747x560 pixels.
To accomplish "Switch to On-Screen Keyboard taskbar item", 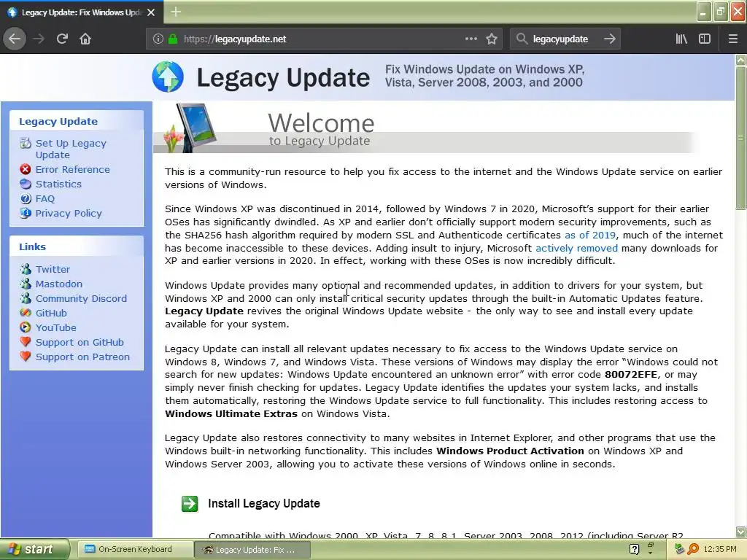I will (x=135, y=550).
